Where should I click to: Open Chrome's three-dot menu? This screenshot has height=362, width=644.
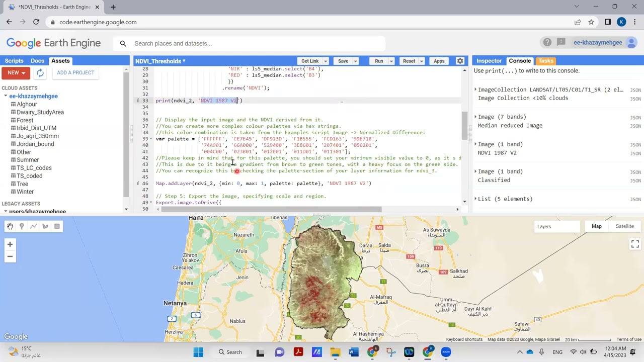pos(635,22)
